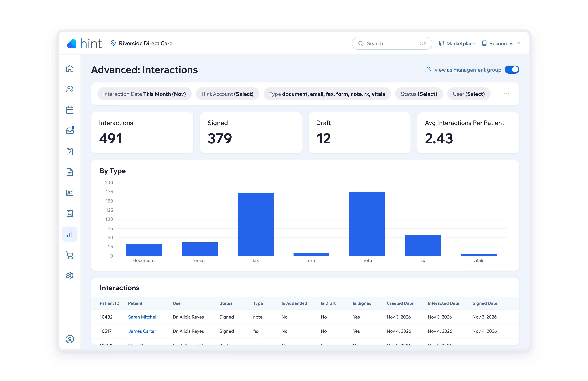Sort by User column header
This screenshot has height=381, width=588.
click(x=177, y=303)
